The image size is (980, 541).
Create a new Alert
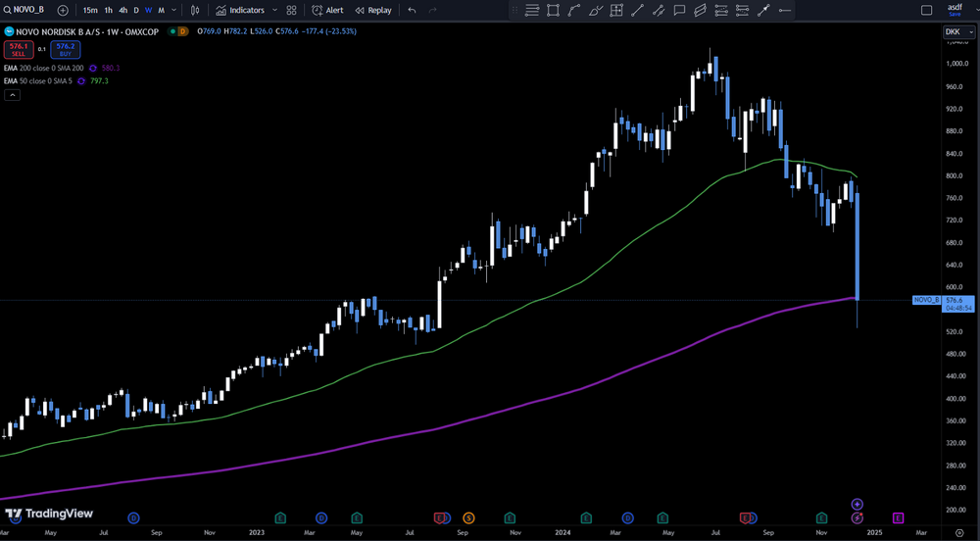pyautogui.click(x=327, y=10)
